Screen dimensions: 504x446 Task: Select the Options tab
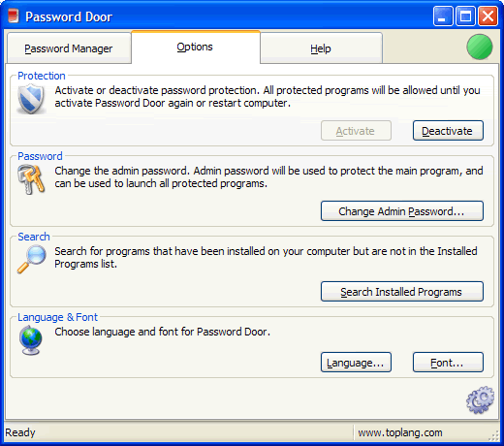click(195, 48)
